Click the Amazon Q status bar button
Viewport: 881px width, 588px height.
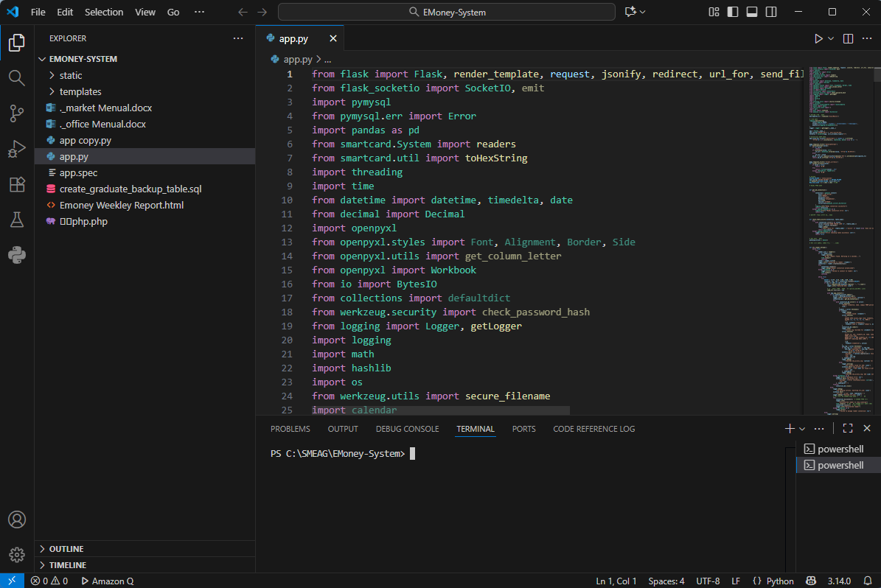[108, 581]
